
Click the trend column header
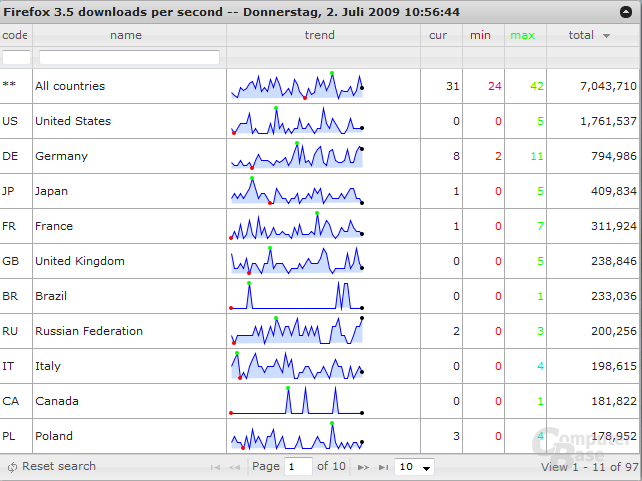[319, 35]
